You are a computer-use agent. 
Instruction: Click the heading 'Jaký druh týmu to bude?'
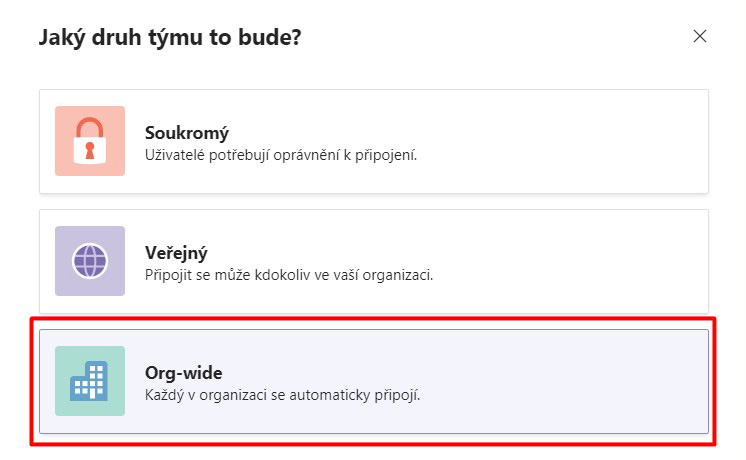coord(170,37)
